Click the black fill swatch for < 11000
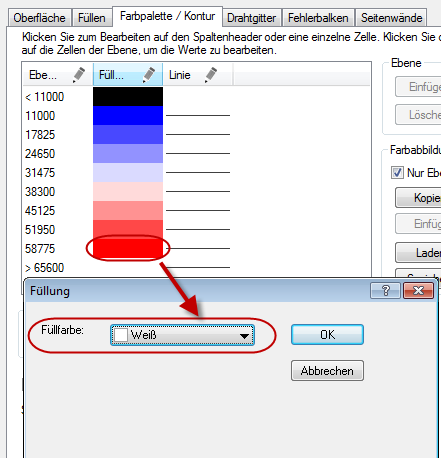The width and height of the screenshot is (441, 458). click(128, 97)
